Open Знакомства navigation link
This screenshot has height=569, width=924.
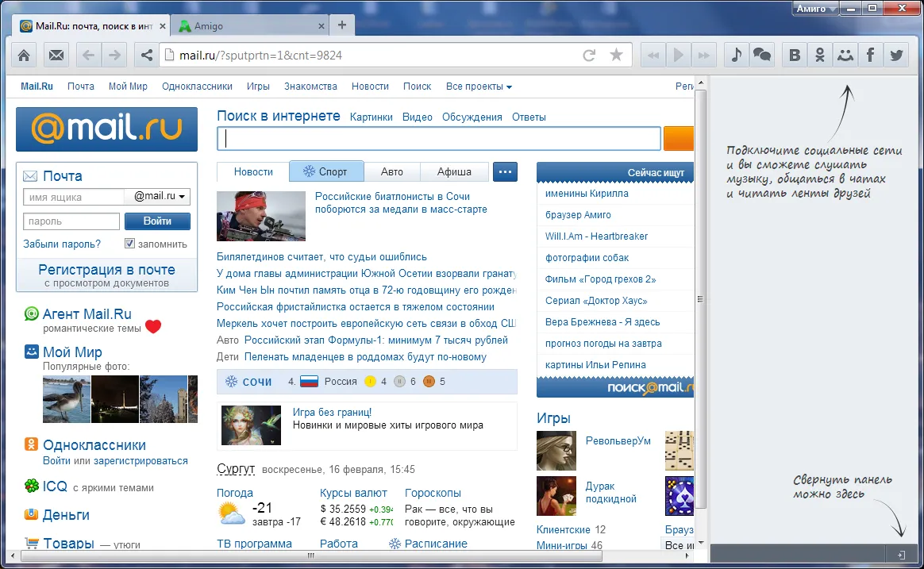pyautogui.click(x=310, y=86)
